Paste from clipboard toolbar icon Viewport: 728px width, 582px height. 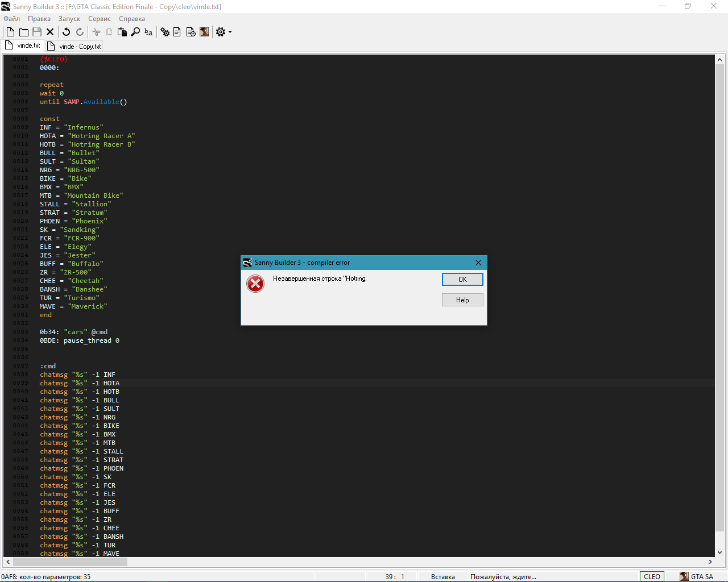[x=122, y=32]
